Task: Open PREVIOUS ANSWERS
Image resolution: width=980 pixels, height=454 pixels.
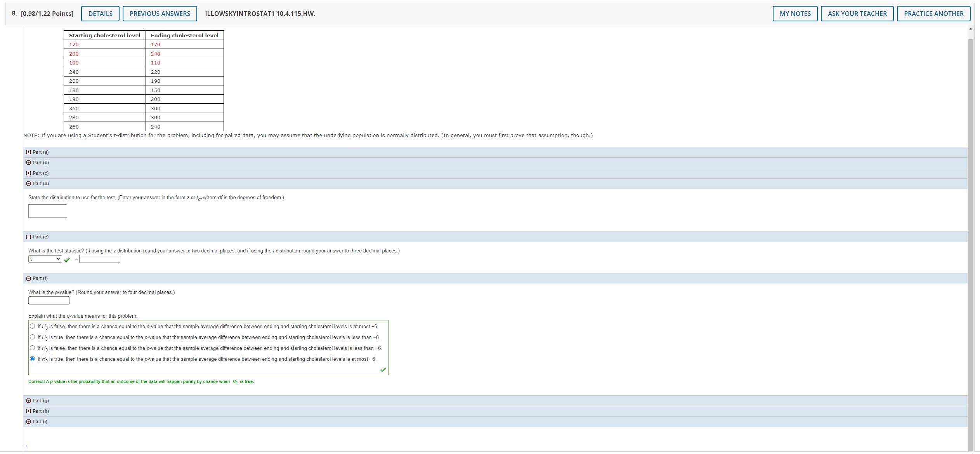Action: point(160,14)
